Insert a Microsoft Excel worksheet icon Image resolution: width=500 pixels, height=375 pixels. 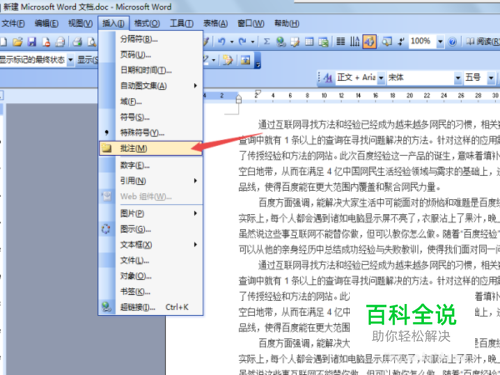click(x=323, y=42)
